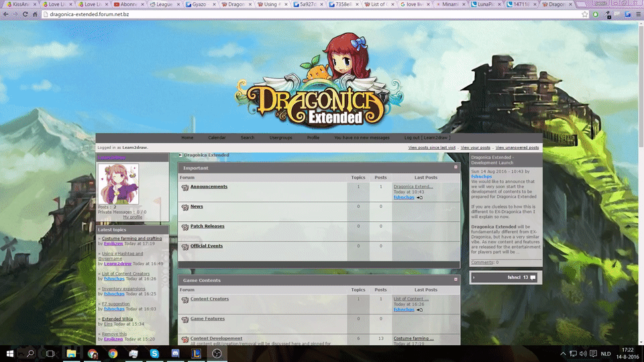
Task: Open Calendar in forum navigation
Action: pos(217,138)
